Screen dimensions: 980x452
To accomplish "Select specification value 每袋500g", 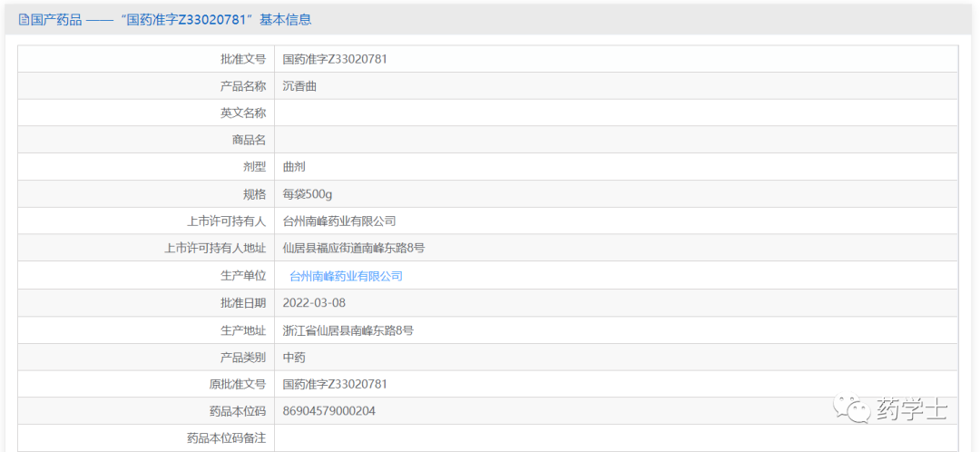I will [x=308, y=194].
